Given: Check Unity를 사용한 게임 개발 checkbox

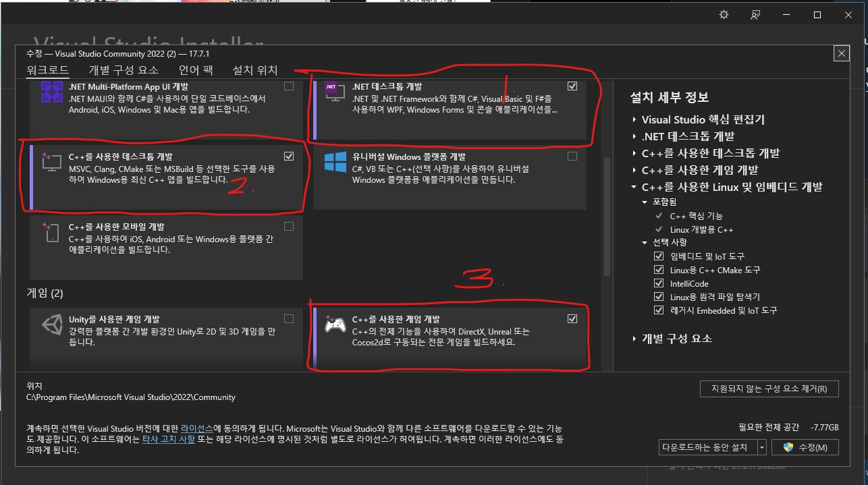Looking at the screenshot, I should (x=289, y=319).
